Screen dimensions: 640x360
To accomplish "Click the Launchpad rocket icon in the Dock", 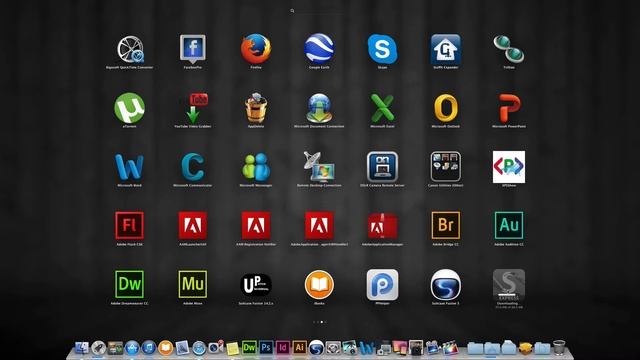I will pos(98,348).
